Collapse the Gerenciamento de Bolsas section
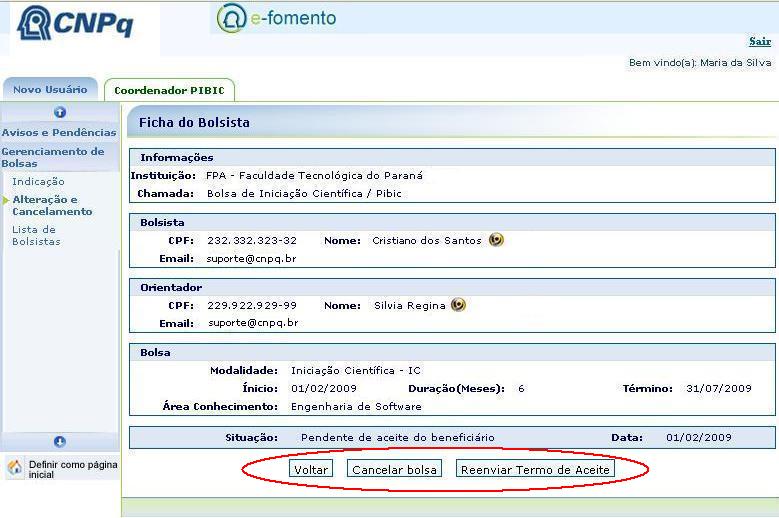This screenshot has width=779, height=518. pos(52,157)
